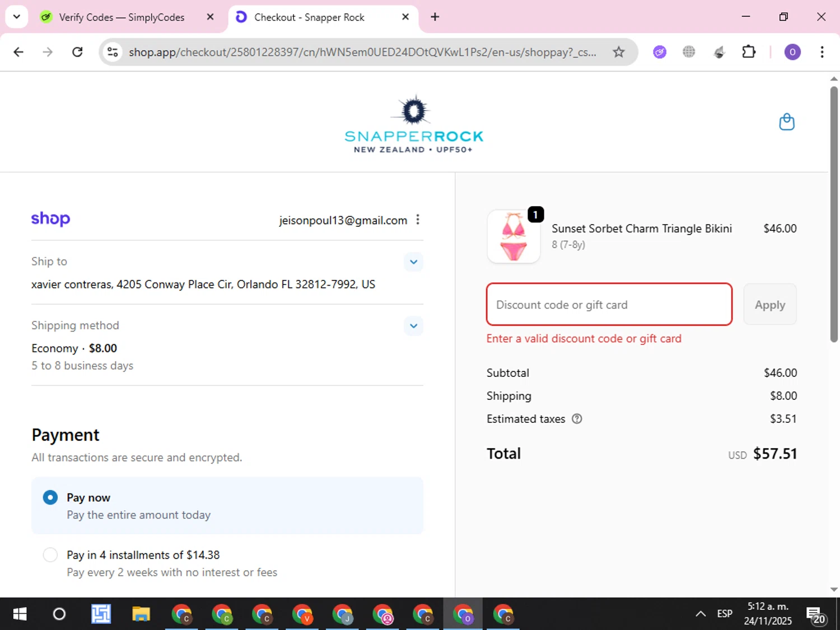The width and height of the screenshot is (840, 630).
Task: Click the ESP language indicator
Action: point(725,614)
